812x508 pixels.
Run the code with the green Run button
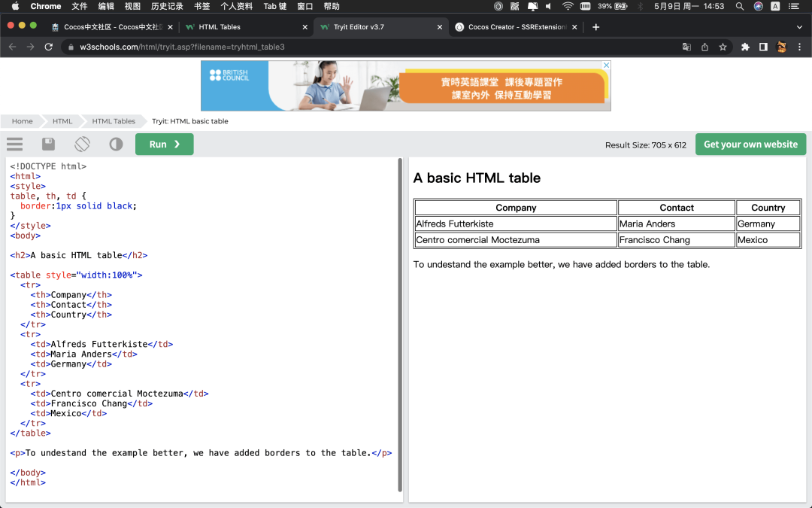164,144
